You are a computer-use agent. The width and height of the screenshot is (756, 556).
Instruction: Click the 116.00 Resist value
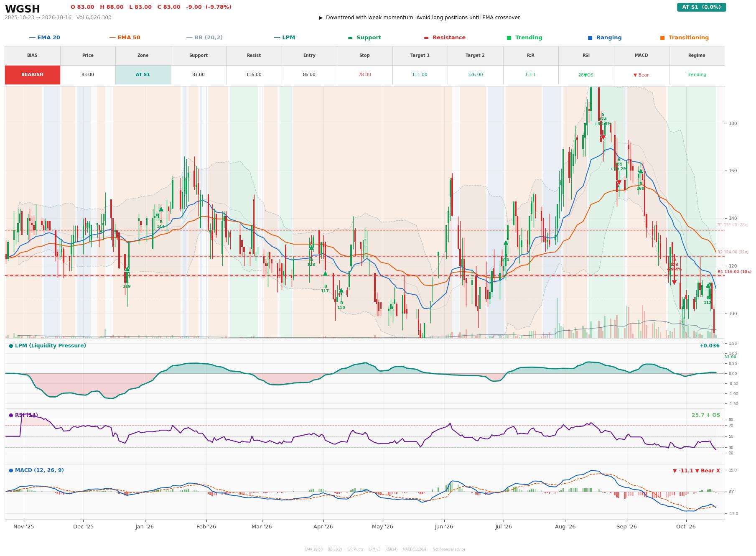(254, 75)
